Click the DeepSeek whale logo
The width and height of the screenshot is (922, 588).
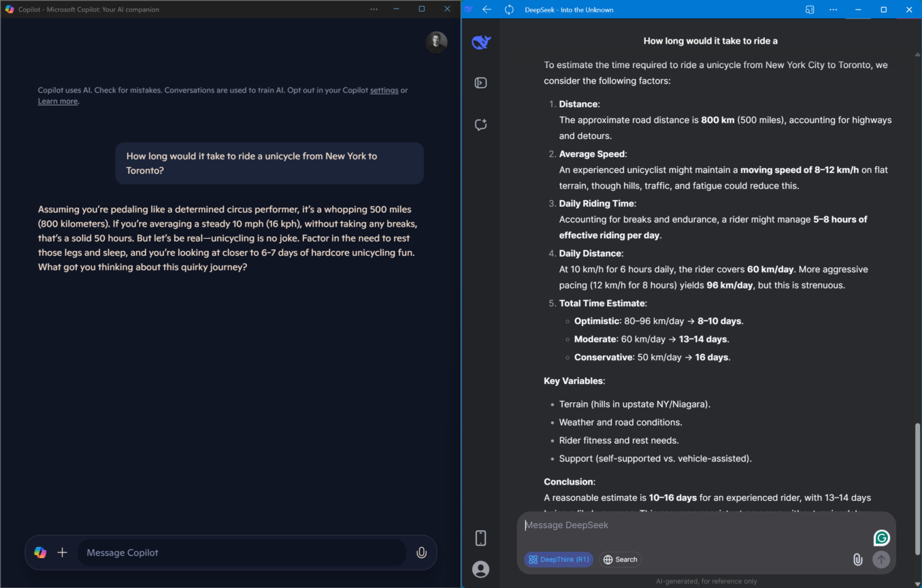coord(480,41)
